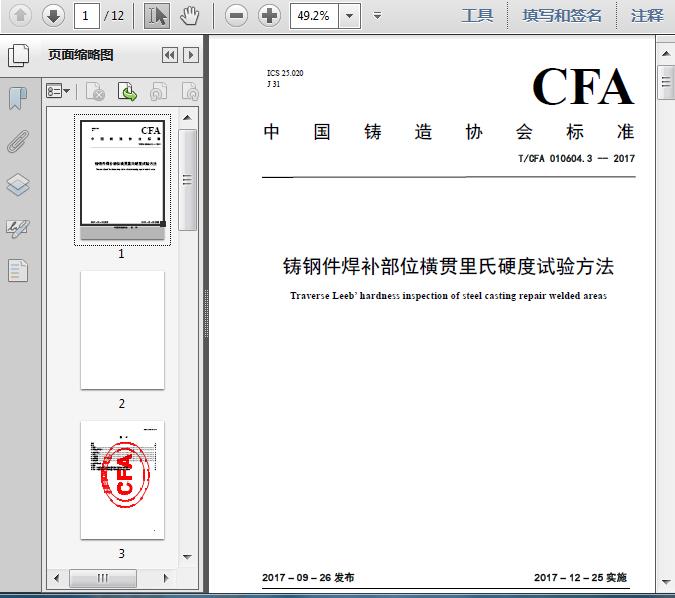Click the rotate pages clockwise icon

pos(190,91)
